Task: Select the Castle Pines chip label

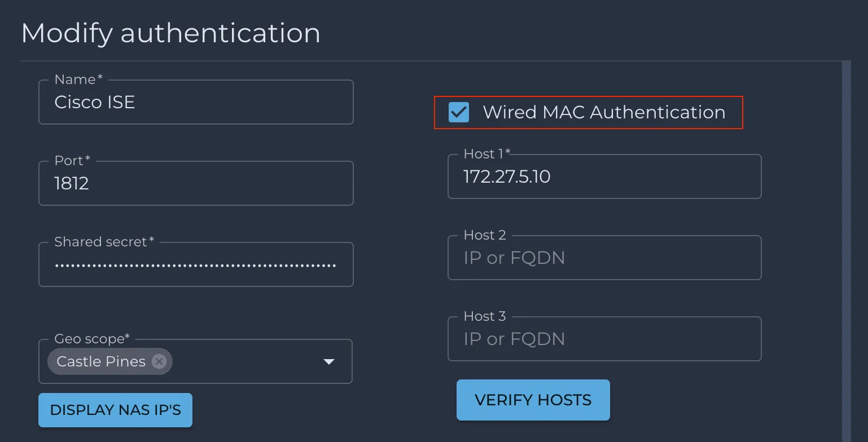Action: 101,361
